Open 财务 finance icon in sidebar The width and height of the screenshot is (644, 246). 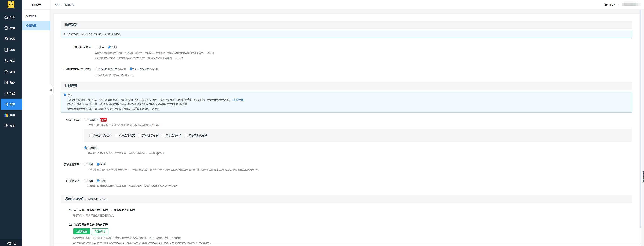coord(6,82)
